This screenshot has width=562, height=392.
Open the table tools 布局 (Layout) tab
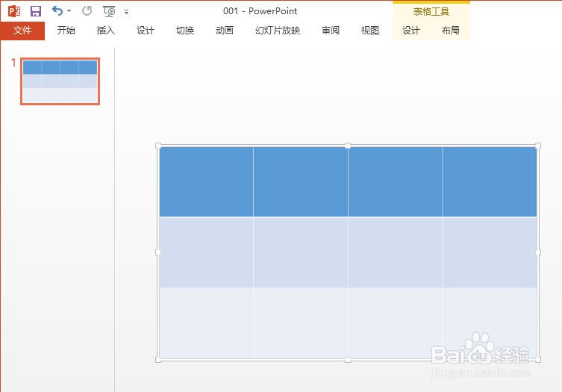click(x=451, y=31)
